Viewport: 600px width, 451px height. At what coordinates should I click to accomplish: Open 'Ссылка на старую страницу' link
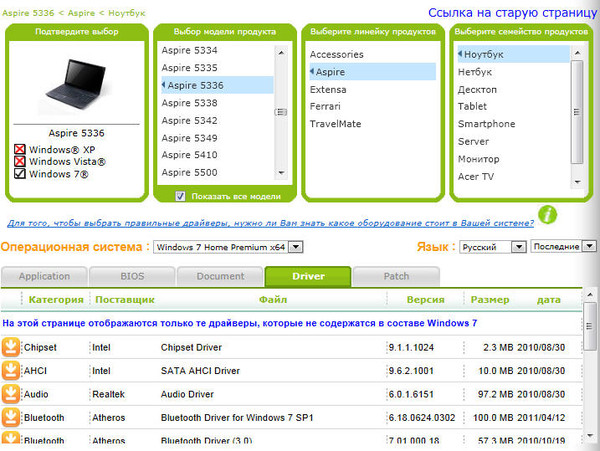click(512, 13)
